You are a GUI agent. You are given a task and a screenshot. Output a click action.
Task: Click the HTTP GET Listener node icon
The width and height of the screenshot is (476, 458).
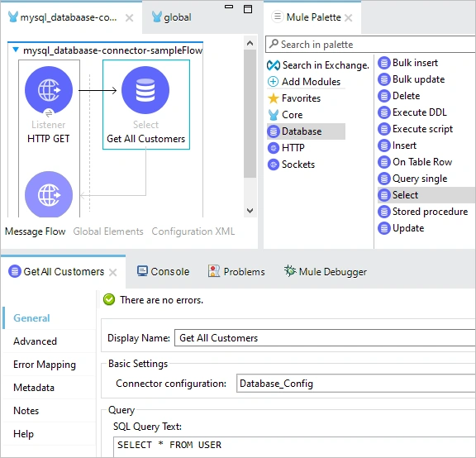pos(49,90)
